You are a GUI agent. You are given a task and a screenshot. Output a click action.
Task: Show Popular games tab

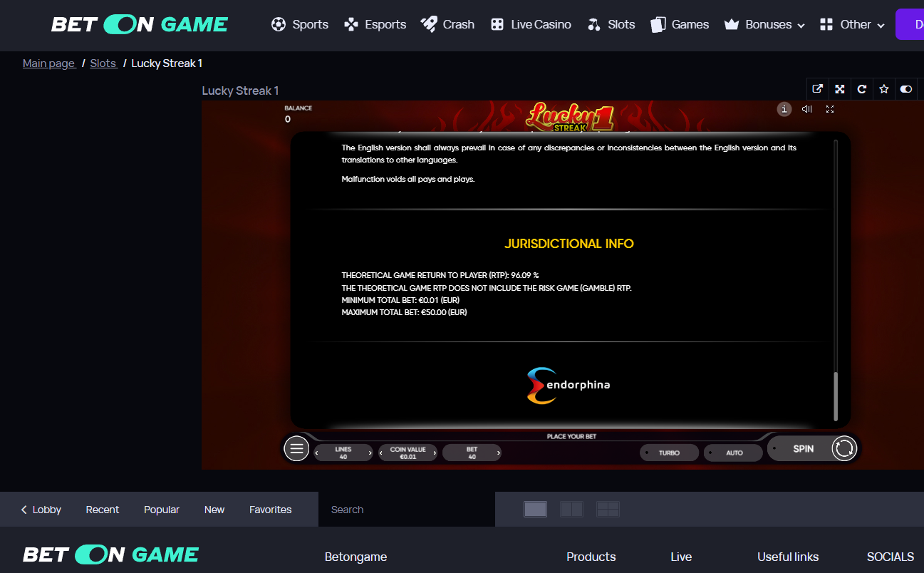(162, 510)
